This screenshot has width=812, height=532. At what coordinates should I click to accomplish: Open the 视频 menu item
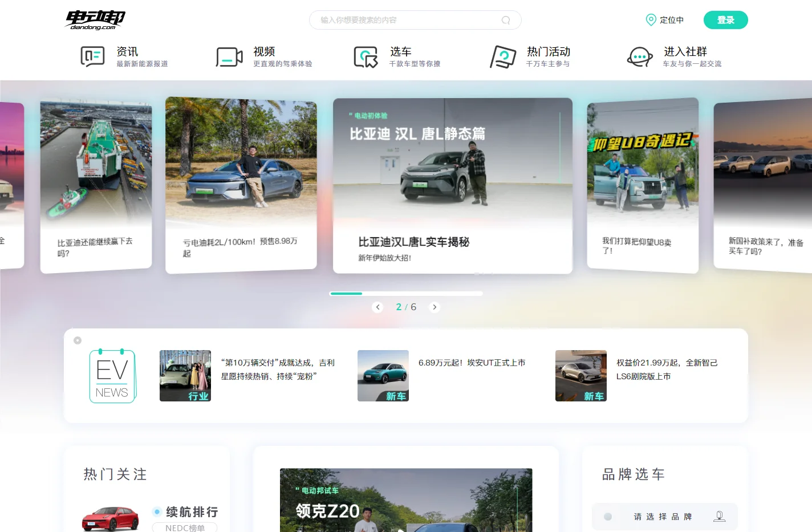264,51
